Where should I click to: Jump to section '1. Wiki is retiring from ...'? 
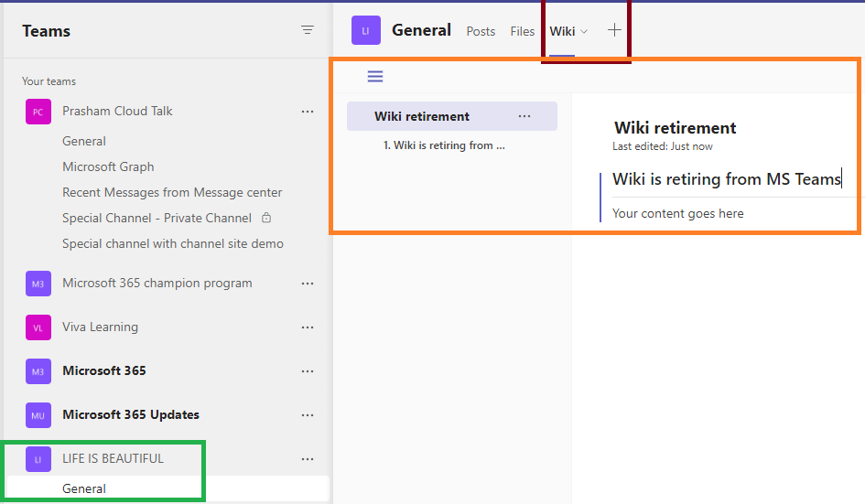click(x=444, y=145)
